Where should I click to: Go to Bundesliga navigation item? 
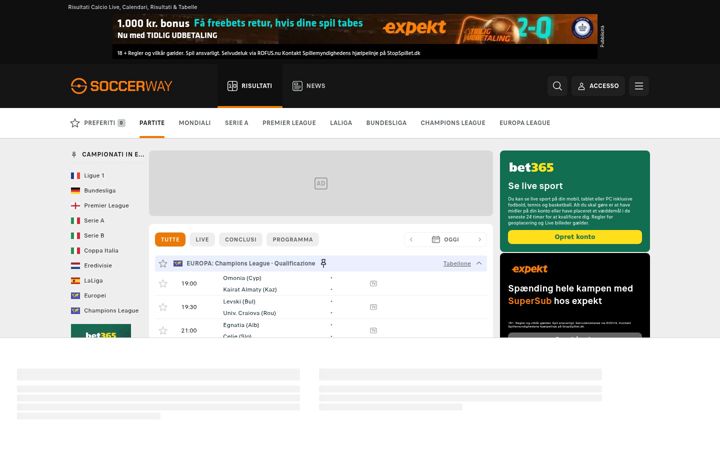click(x=386, y=123)
